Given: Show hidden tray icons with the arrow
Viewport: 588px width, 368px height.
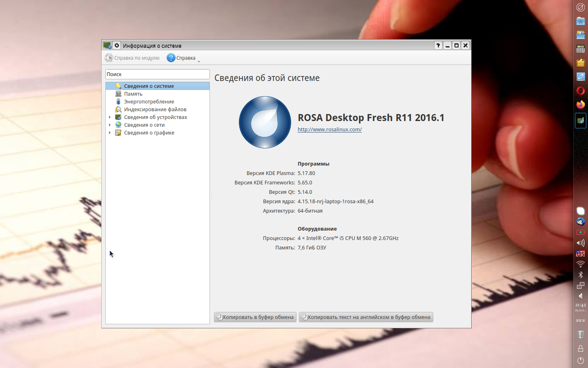Looking at the screenshot, I should [580, 296].
